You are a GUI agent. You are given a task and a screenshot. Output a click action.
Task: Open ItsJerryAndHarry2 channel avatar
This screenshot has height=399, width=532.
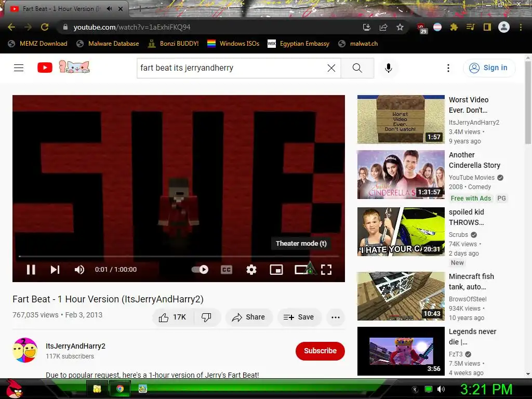pyautogui.click(x=25, y=350)
